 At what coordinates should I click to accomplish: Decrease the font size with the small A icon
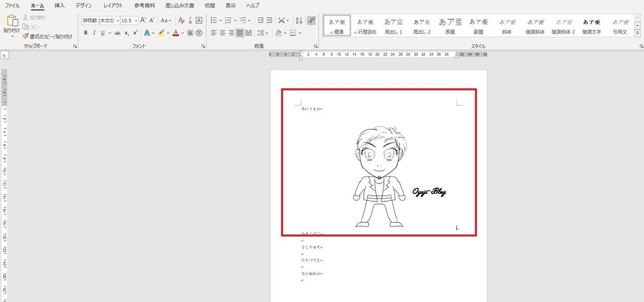[x=152, y=20]
